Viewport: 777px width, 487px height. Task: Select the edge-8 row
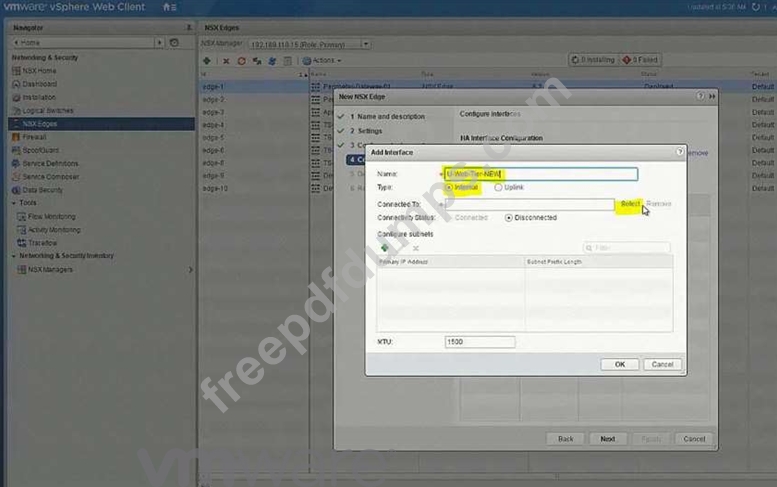[254, 163]
